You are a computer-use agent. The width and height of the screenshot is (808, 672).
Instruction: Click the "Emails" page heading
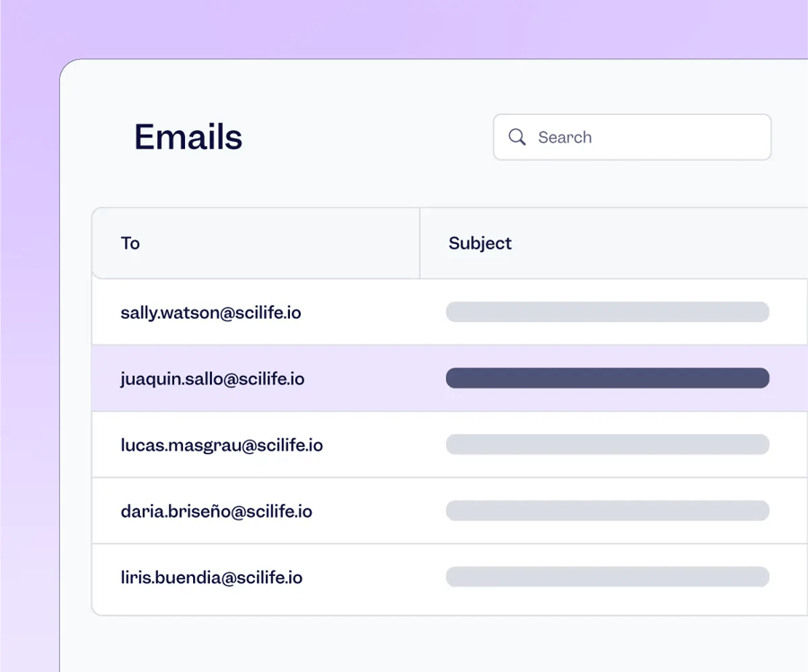pos(189,137)
